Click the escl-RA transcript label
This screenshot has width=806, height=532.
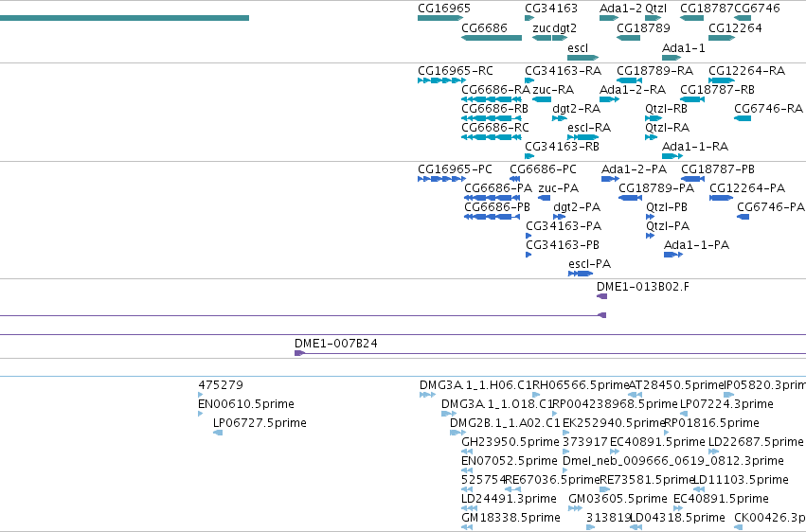(x=589, y=128)
